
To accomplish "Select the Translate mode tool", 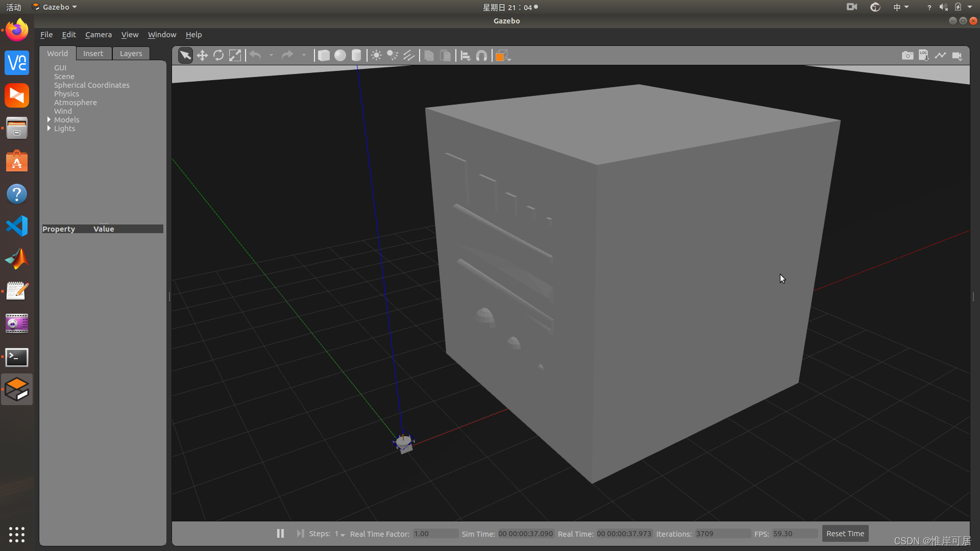I will tap(202, 56).
